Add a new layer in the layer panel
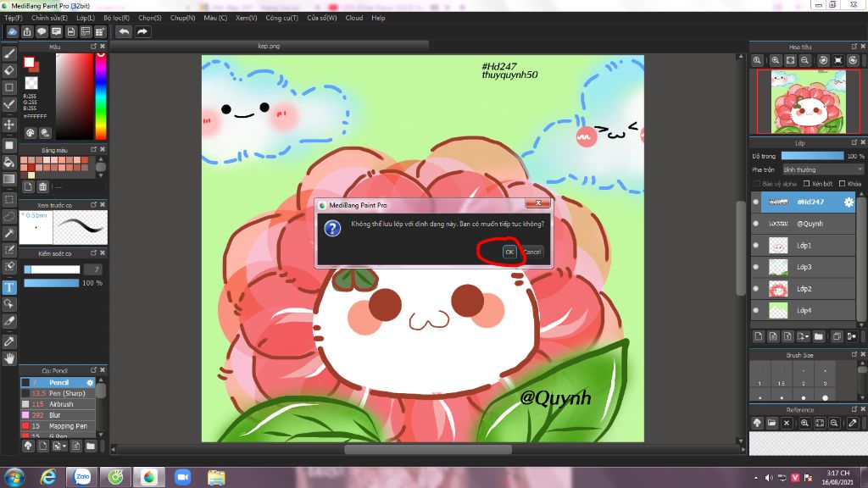Screen dimensions: 868x488 [x=759, y=336]
